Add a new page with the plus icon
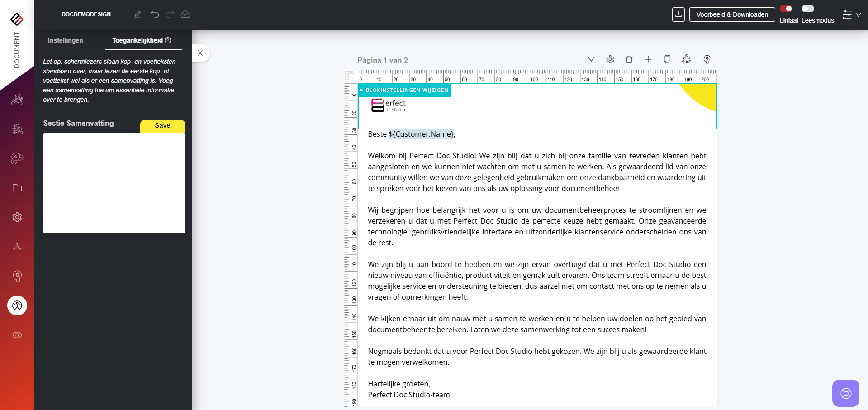Screen dimensions: 868x410 [648, 59]
